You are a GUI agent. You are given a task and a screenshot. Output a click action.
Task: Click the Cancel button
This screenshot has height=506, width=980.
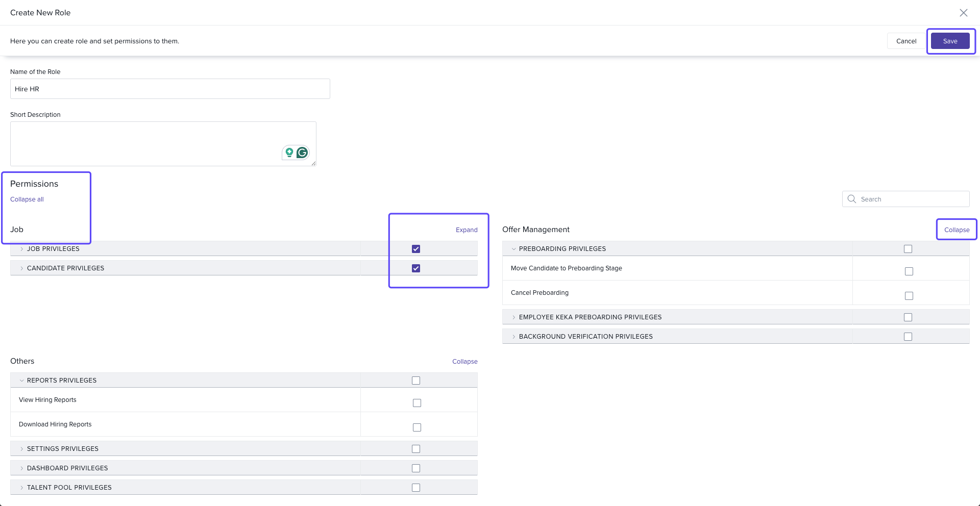click(x=906, y=41)
